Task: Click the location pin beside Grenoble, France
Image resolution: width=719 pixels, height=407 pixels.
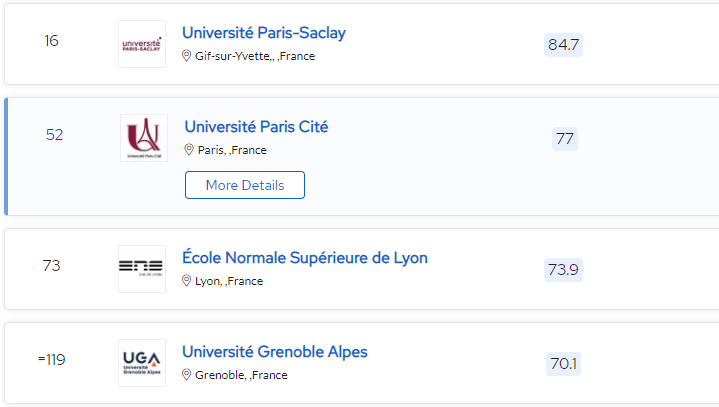Action: (x=187, y=375)
